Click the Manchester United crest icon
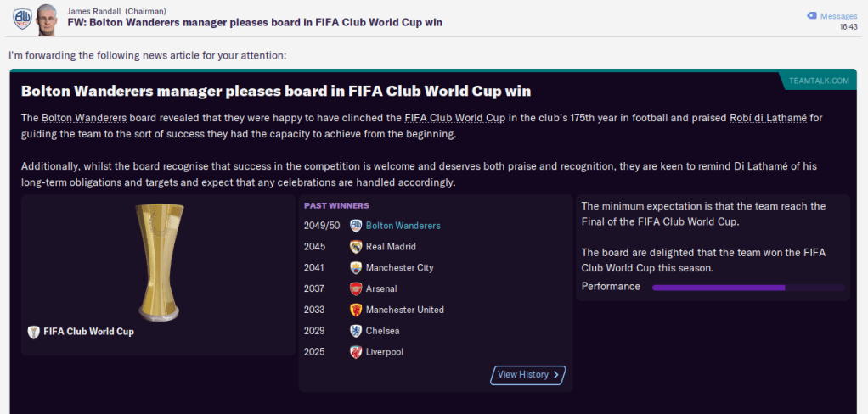This screenshot has width=868, height=414. (356, 310)
